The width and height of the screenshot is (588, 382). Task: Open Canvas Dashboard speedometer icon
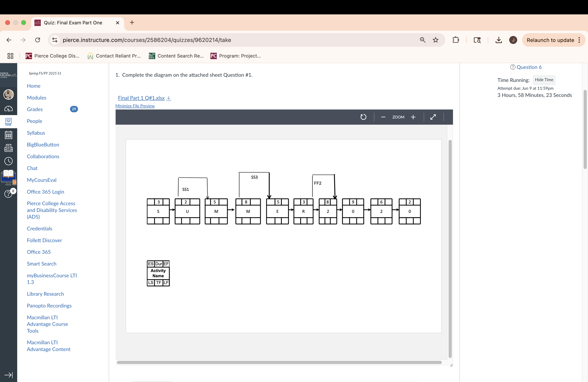click(x=8, y=108)
